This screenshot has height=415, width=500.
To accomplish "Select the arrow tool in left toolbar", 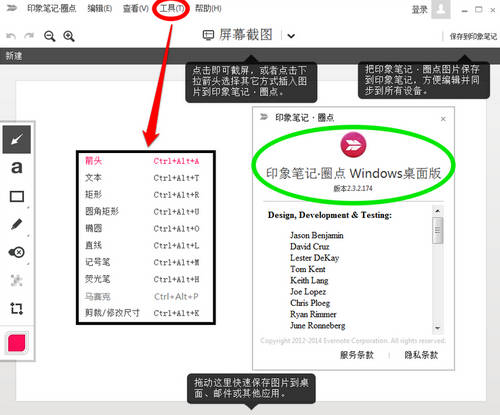I will coord(17,139).
